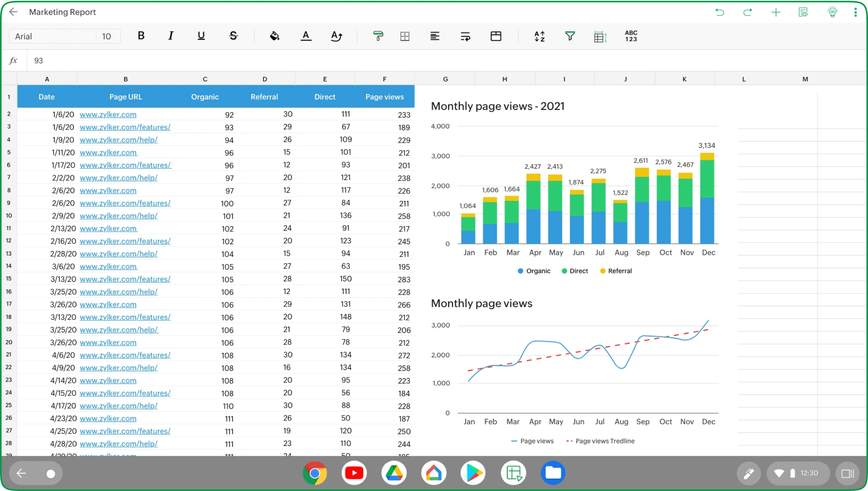Follow the www.zylker.com/features/ link
Viewport: 868px width, 491px height.
(x=125, y=127)
